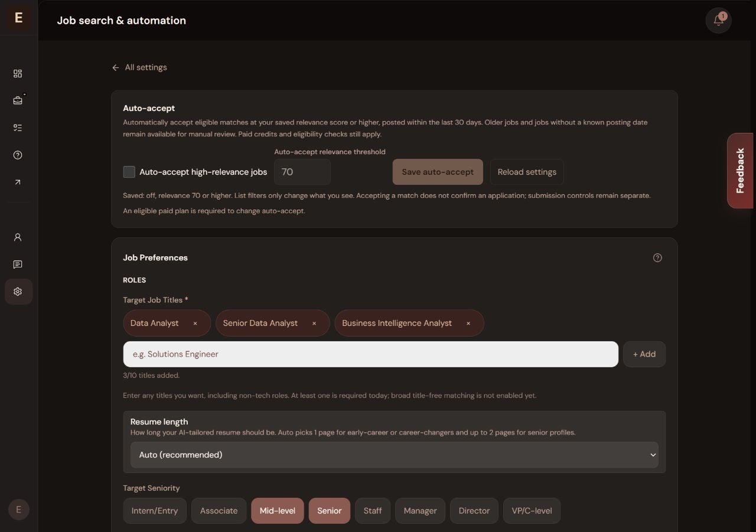Toggle Intern/Entry seniority
Screen dimensions: 756x532
(x=155, y=511)
